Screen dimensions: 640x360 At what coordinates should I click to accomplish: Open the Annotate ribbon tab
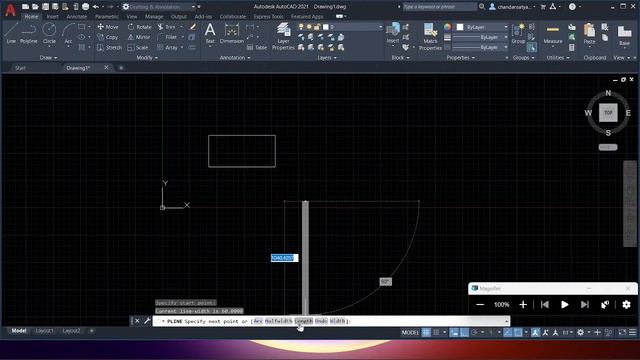pyautogui.click(x=76, y=17)
